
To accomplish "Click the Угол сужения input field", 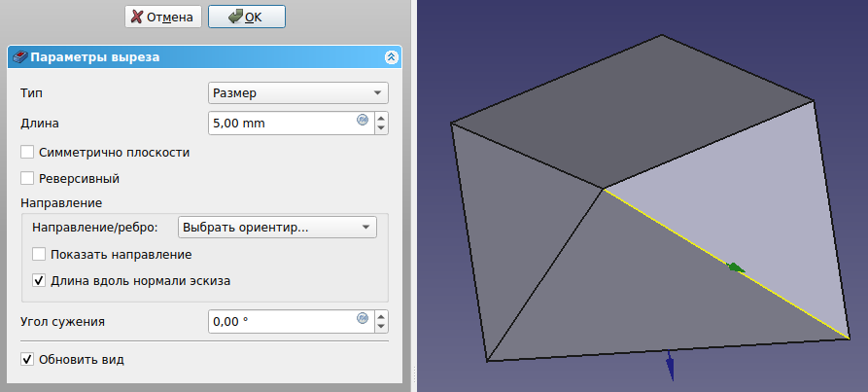I will [292, 322].
